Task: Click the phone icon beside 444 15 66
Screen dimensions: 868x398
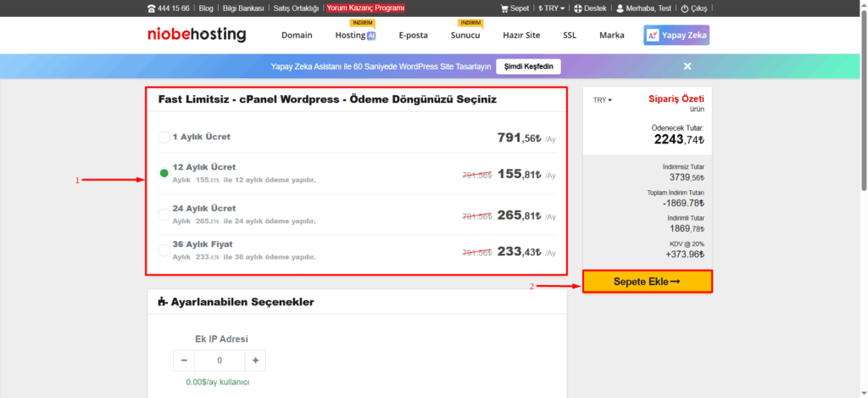Action: point(152,8)
